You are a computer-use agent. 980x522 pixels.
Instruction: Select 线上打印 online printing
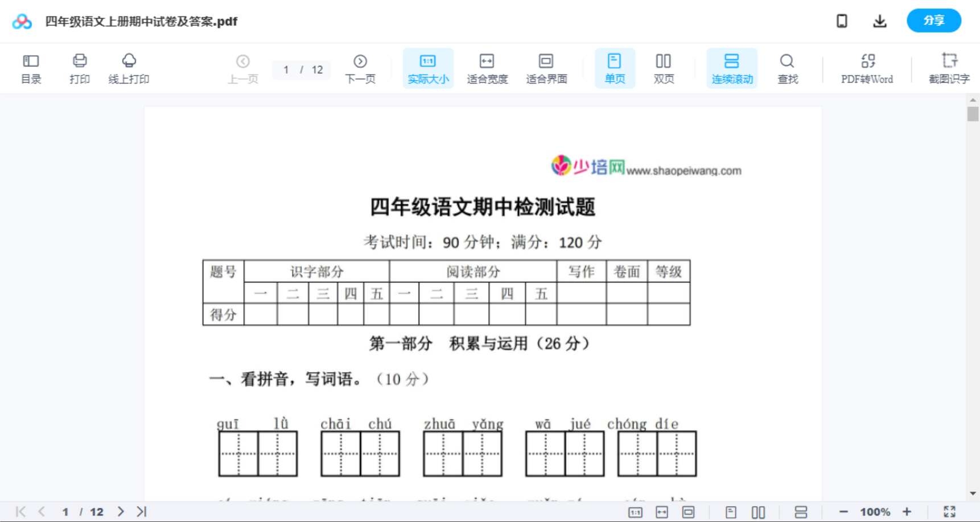pos(129,68)
